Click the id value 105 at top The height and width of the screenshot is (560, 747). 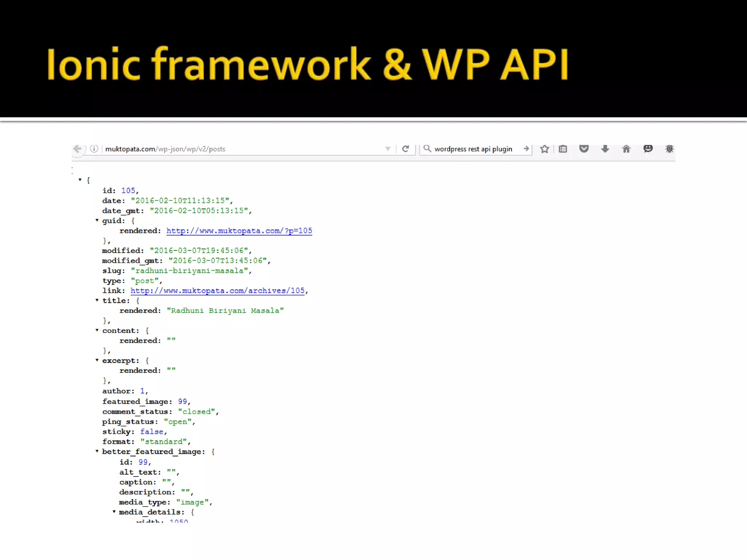[128, 191]
